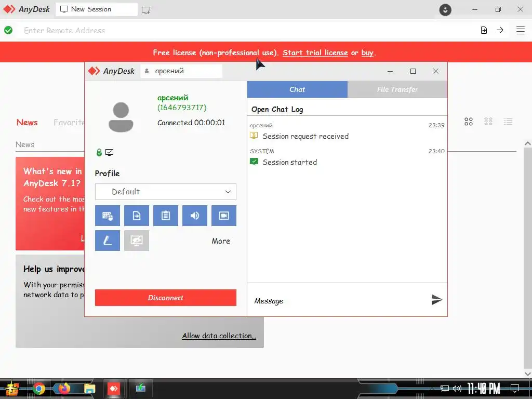Toggle disabled privacy screen permission button
The image size is (532, 399).
[x=137, y=241]
